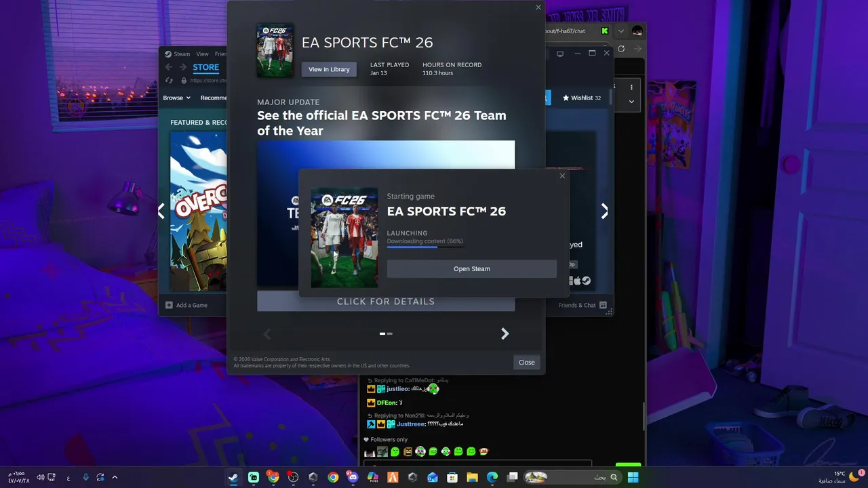Click the Followers only chat notice

point(386,439)
